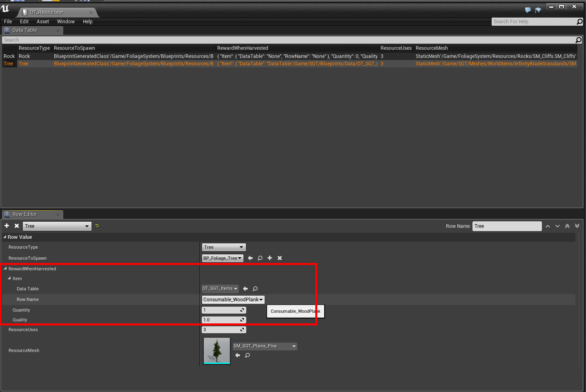Open the ResourceType Tree dropdown
The height and width of the screenshot is (392, 586).
click(224, 247)
